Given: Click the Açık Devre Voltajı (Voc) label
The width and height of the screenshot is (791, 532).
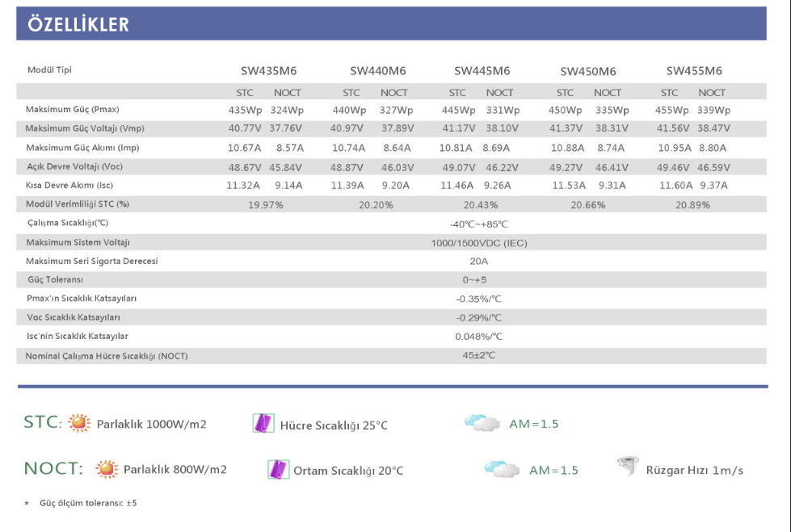Looking at the screenshot, I should 74,166.
